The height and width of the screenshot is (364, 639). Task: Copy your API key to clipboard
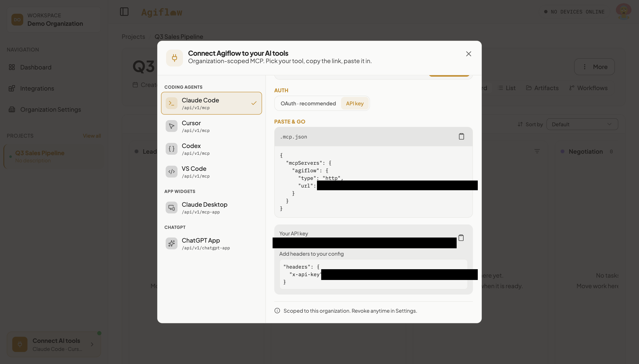pos(461,238)
